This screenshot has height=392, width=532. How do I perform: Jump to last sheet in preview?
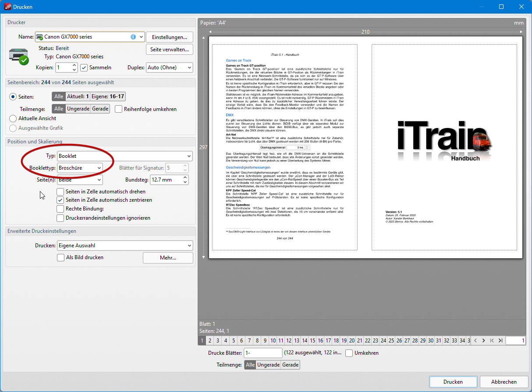500,341
